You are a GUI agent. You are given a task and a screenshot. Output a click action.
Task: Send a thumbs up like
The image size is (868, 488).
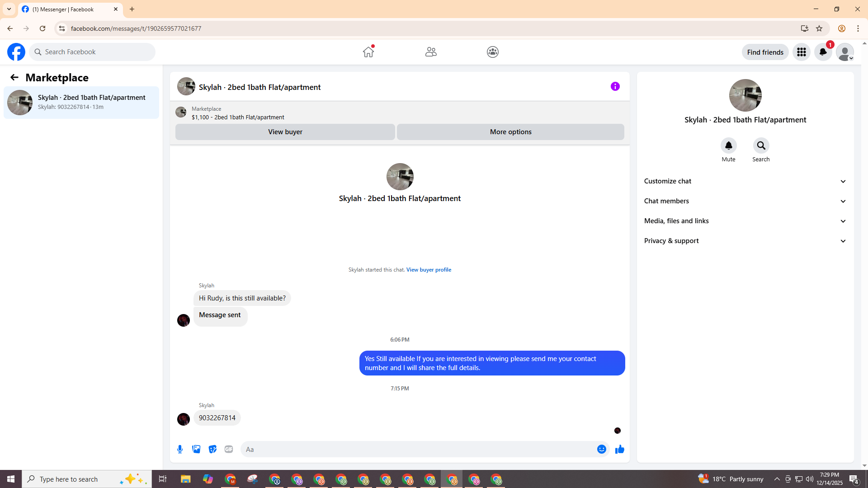(619, 449)
